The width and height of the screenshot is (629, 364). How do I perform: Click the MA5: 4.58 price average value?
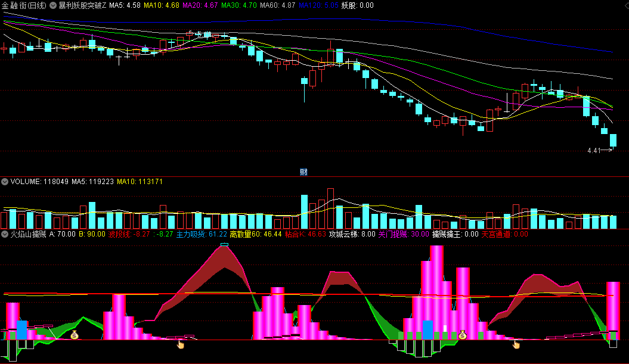[x=125, y=5]
